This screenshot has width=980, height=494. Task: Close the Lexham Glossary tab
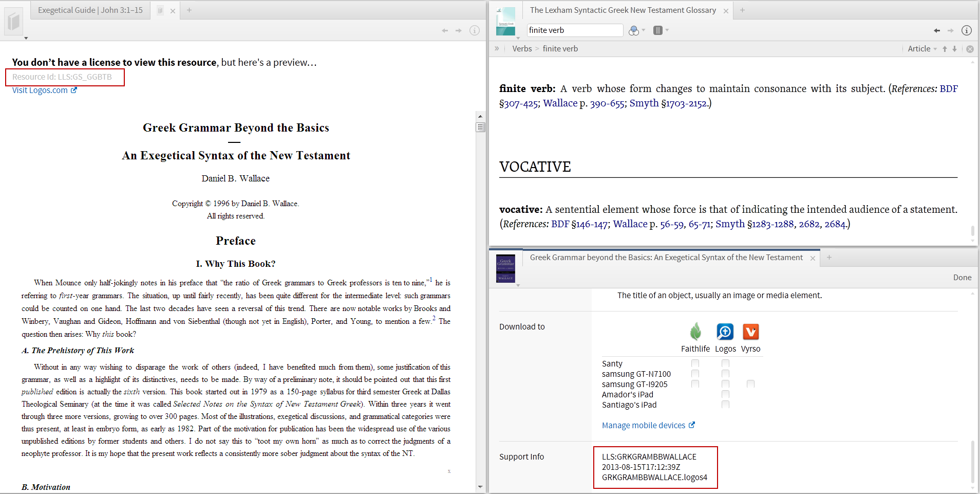tap(726, 11)
